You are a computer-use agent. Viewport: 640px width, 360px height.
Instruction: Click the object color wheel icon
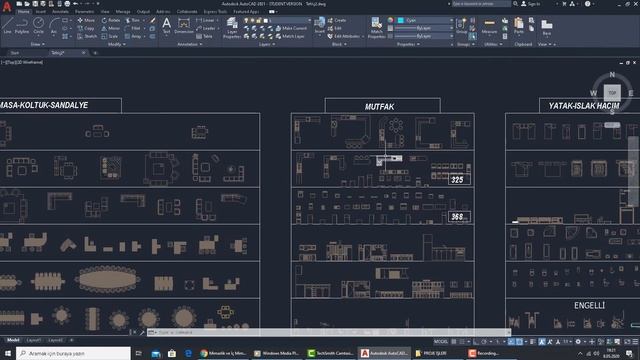[x=391, y=20]
